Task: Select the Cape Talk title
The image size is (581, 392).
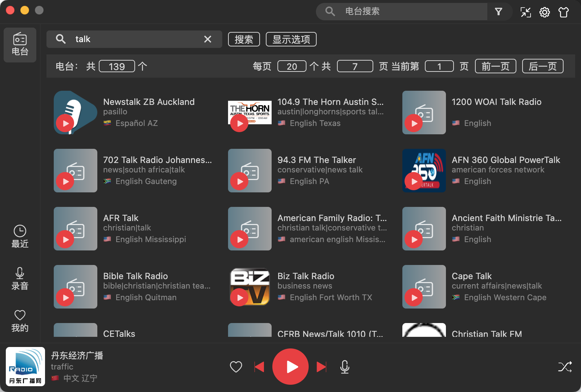Action: point(472,276)
